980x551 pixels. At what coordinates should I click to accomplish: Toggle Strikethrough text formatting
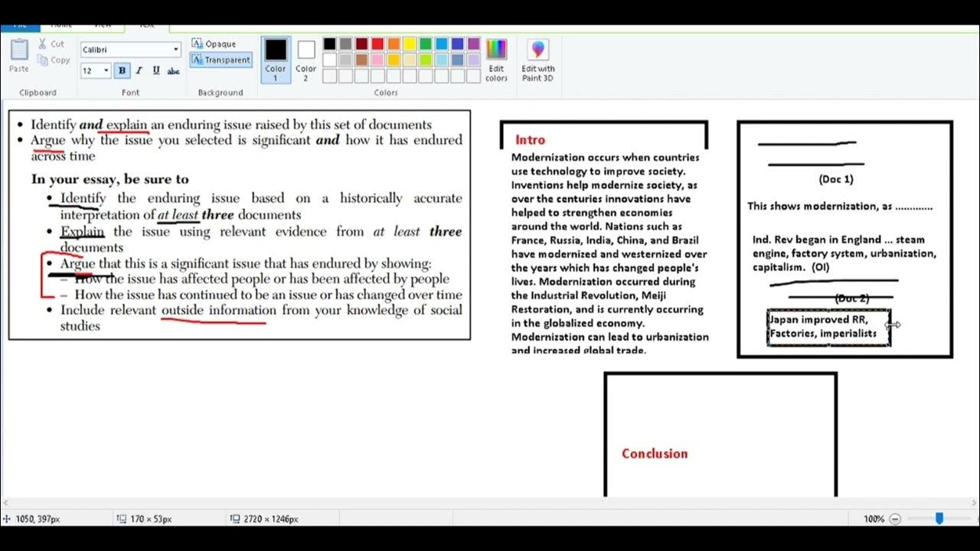[x=174, y=70]
